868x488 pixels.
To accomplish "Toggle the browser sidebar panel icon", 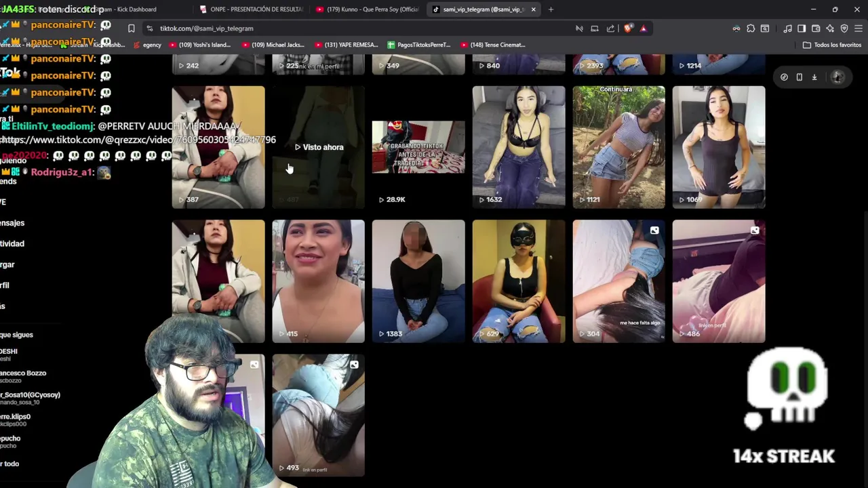I will pos(802,28).
